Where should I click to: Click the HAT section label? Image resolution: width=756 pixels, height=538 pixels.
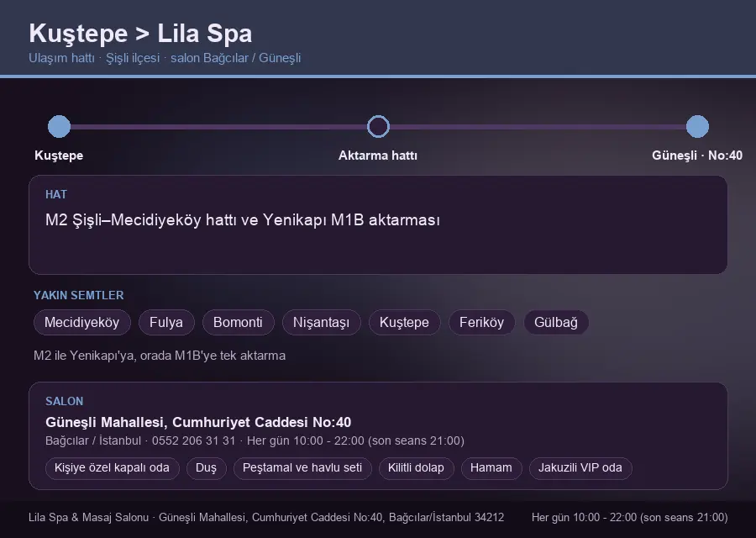(x=56, y=194)
